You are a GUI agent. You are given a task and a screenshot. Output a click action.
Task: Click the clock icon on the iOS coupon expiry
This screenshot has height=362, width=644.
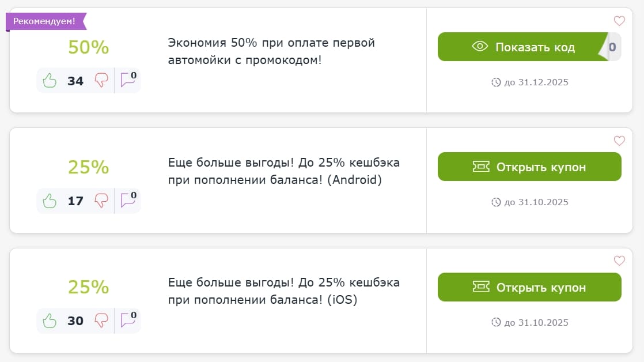point(497,322)
